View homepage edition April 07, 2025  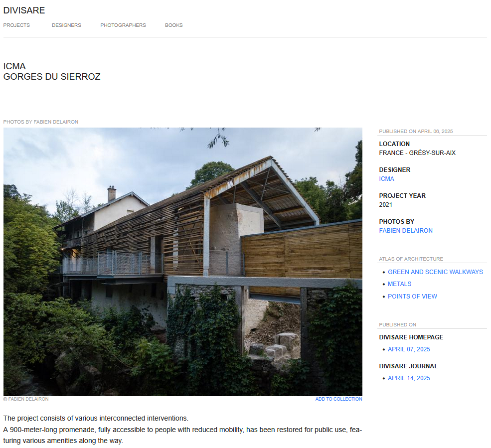[409, 349]
